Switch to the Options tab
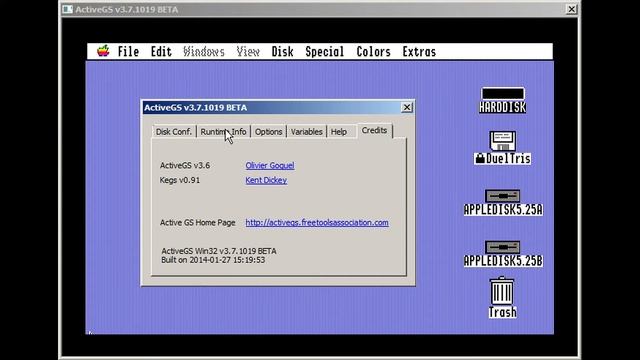 coord(268,132)
